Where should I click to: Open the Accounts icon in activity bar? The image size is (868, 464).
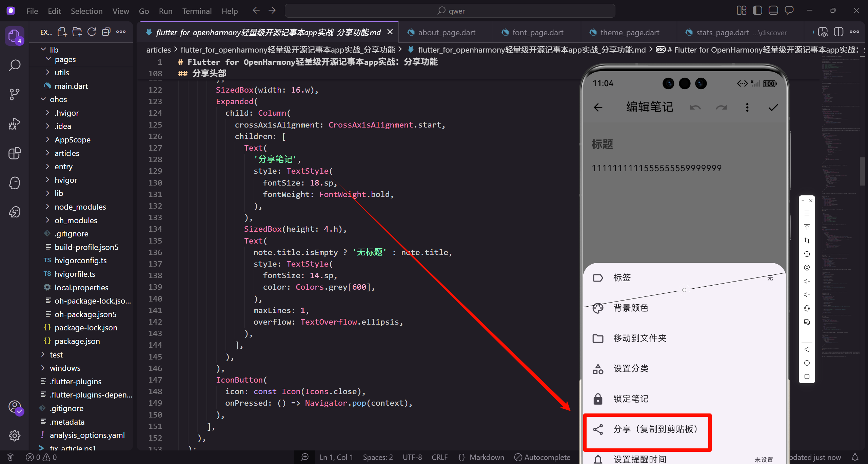pos(14,406)
